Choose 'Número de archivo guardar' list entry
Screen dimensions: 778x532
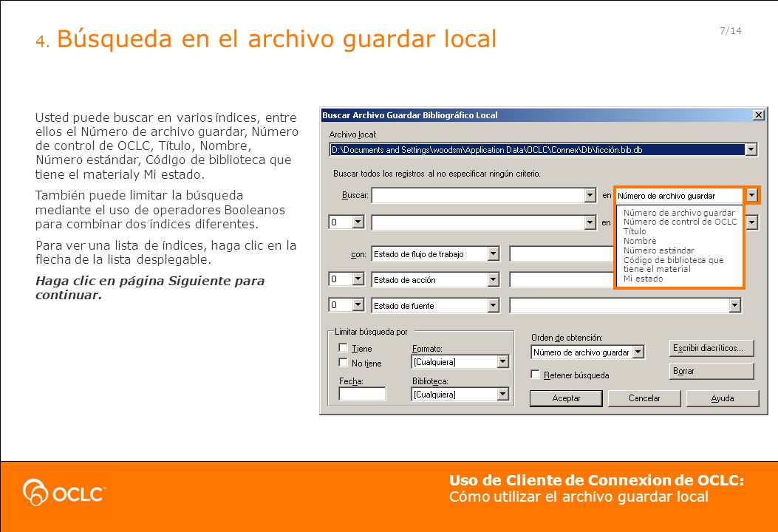pyautogui.click(x=679, y=212)
